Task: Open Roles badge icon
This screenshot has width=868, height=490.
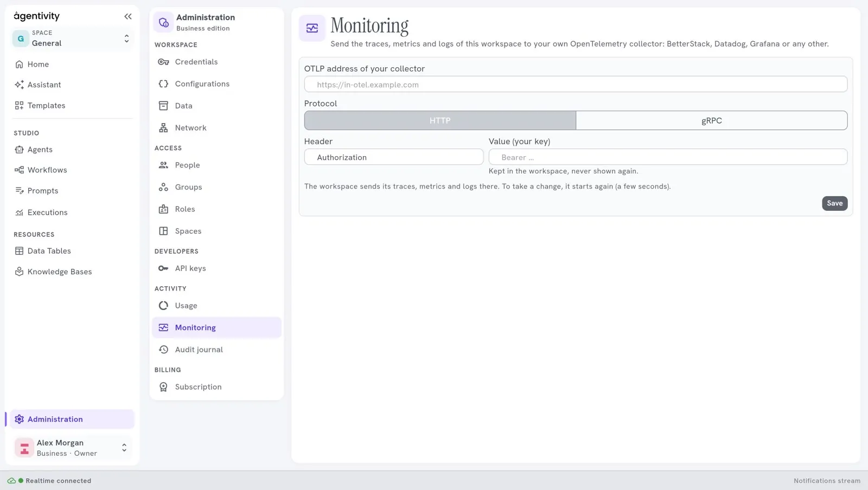Action: [163, 209]
